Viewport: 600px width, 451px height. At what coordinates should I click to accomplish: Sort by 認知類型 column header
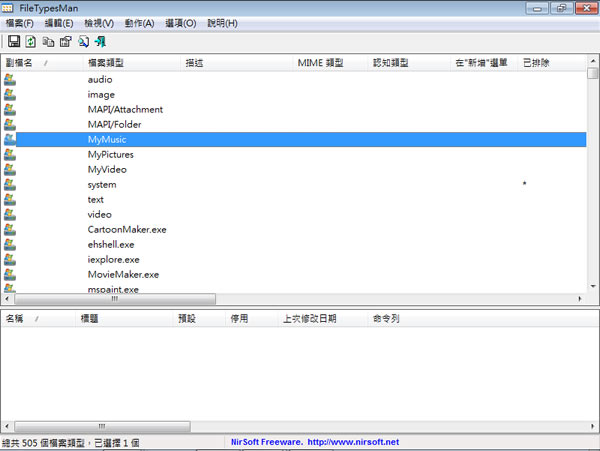coord(409,63)
